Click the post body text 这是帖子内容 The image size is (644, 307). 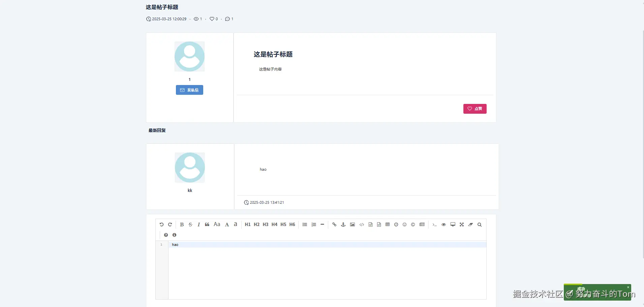pos(270,69)
